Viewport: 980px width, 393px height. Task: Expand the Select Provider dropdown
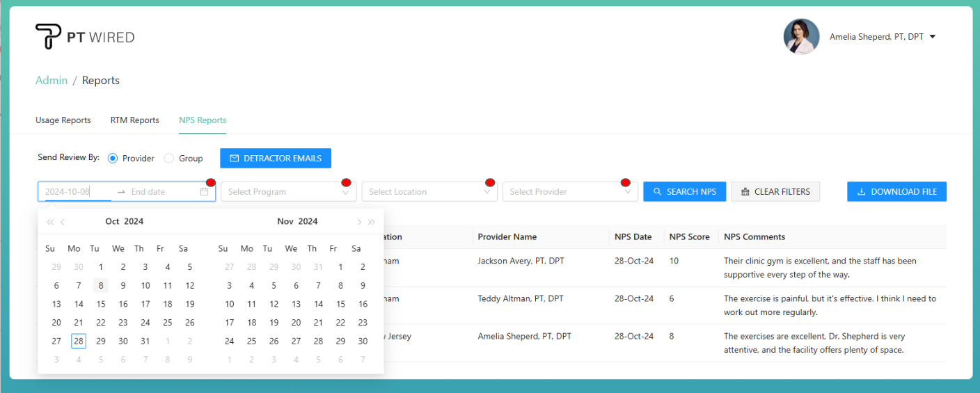569,192
